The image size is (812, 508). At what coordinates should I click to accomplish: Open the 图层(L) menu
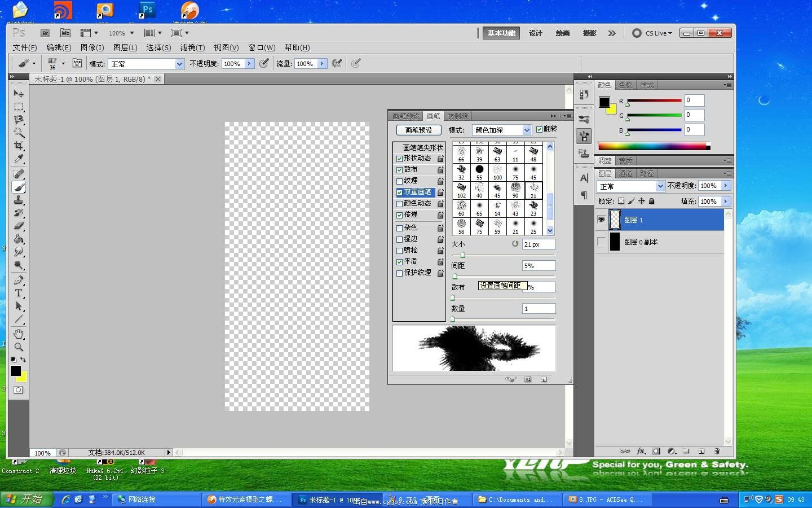(x=125, y=47)
